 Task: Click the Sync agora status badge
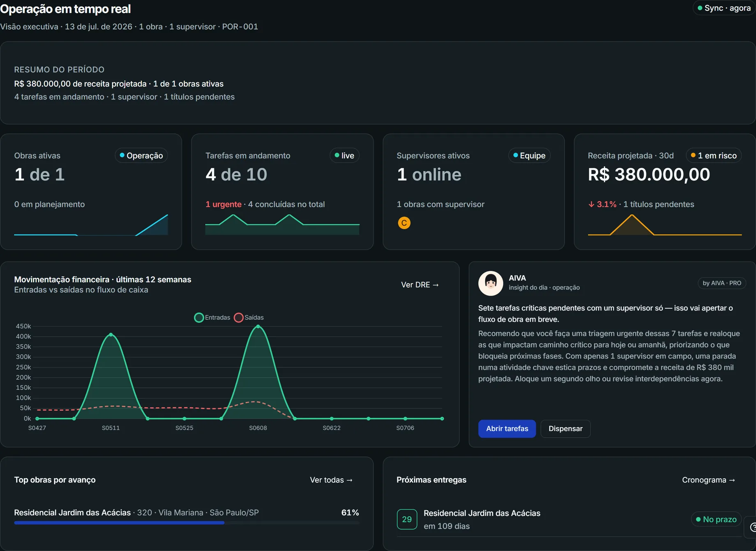(x=724, y=8)
